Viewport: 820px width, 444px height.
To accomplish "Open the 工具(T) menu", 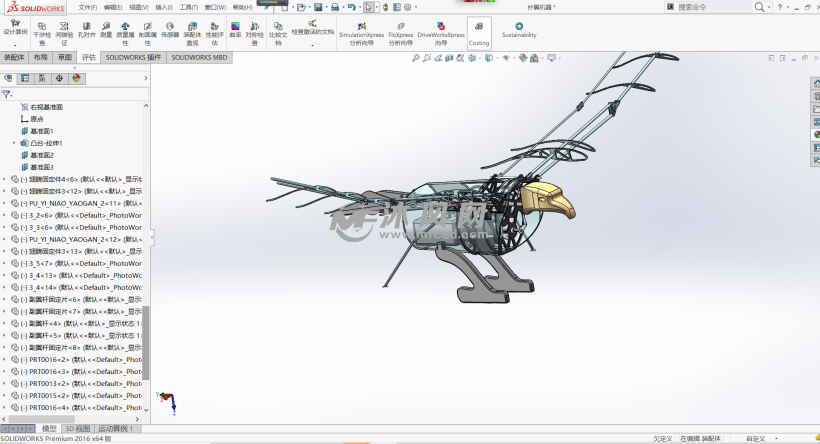I will (188, 6).
